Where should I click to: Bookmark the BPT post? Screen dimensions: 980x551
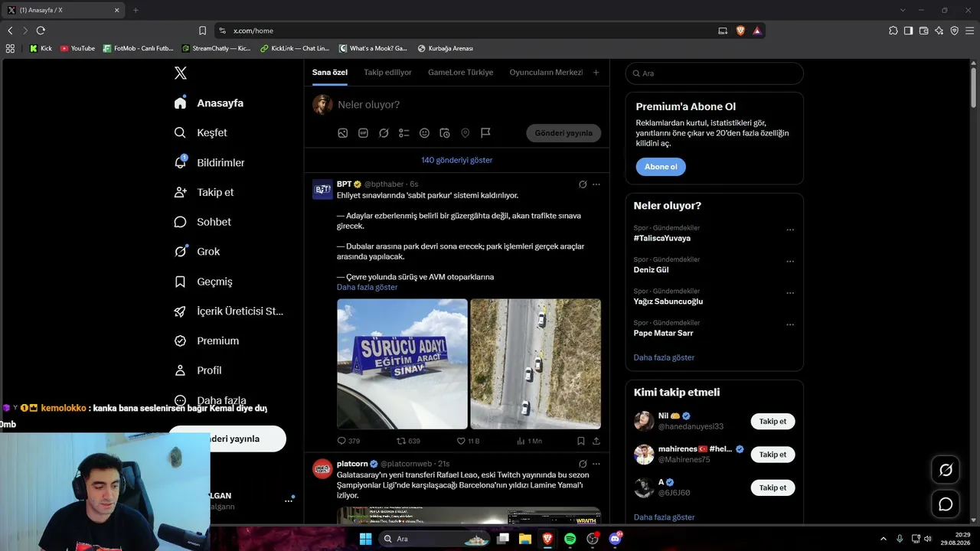pos(581,441)
